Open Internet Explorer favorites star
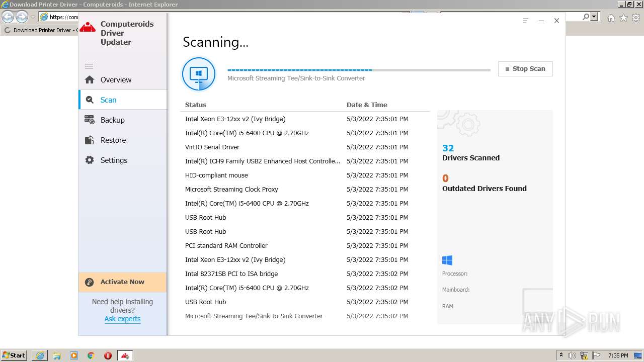Screen dimensions: 644x362 [x=623, y=18]
